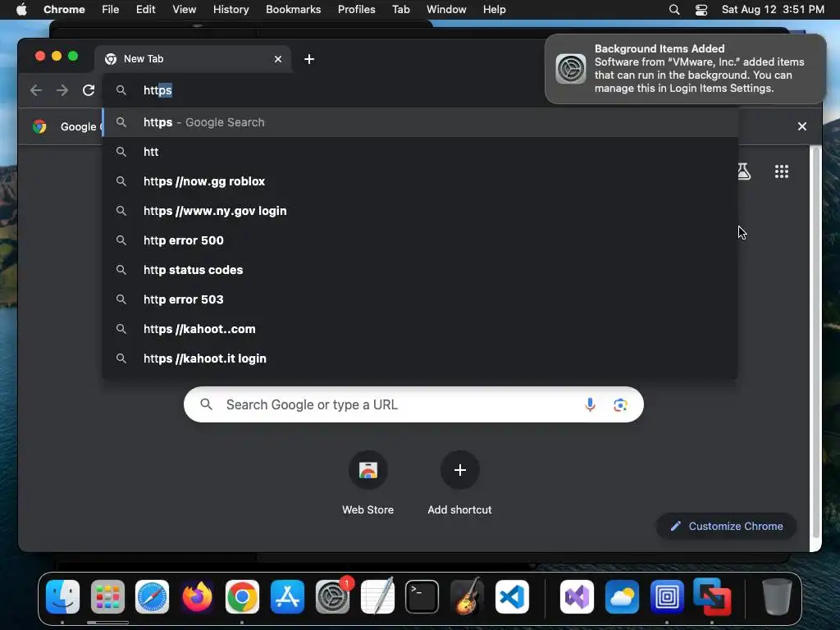The image size is (840, 630).
Task: Launch Safari from the Dock
Action: [152, 597]
